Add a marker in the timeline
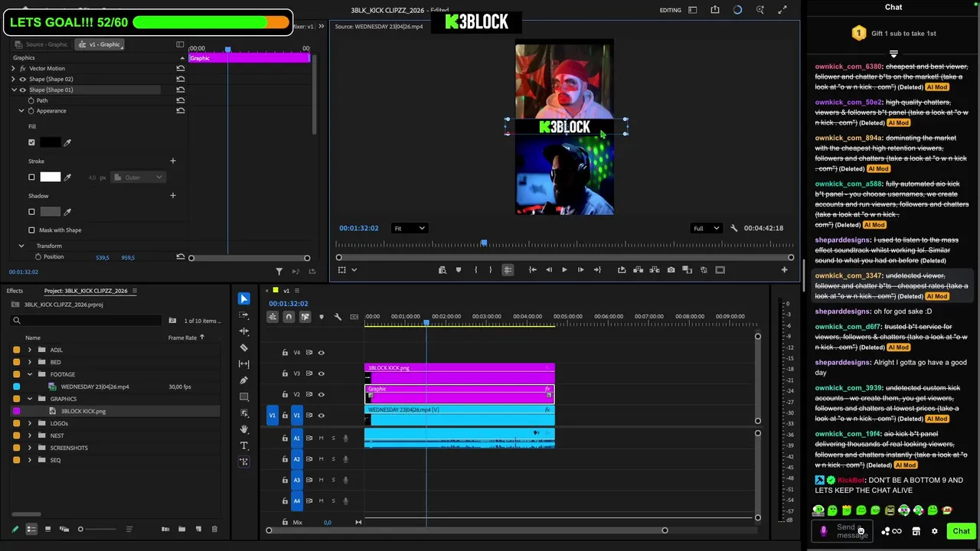 point(321,317)
